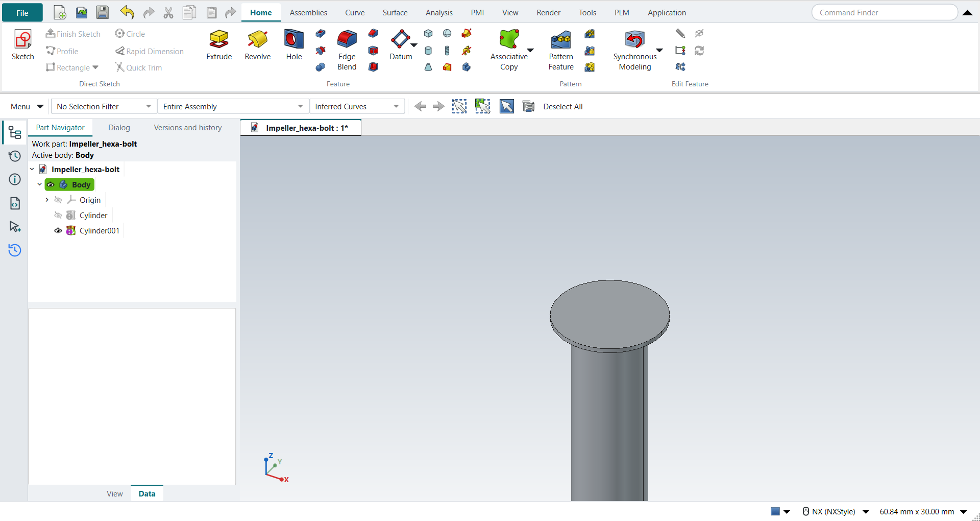
Task: Collapse the Impeller_hexa-bolt root node
Action: point(32,170)
